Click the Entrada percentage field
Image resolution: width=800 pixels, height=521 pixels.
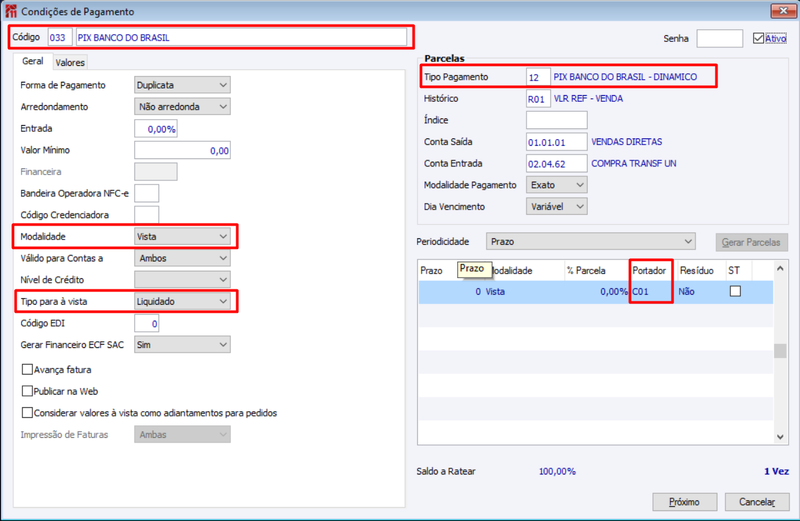pos(156,129)
